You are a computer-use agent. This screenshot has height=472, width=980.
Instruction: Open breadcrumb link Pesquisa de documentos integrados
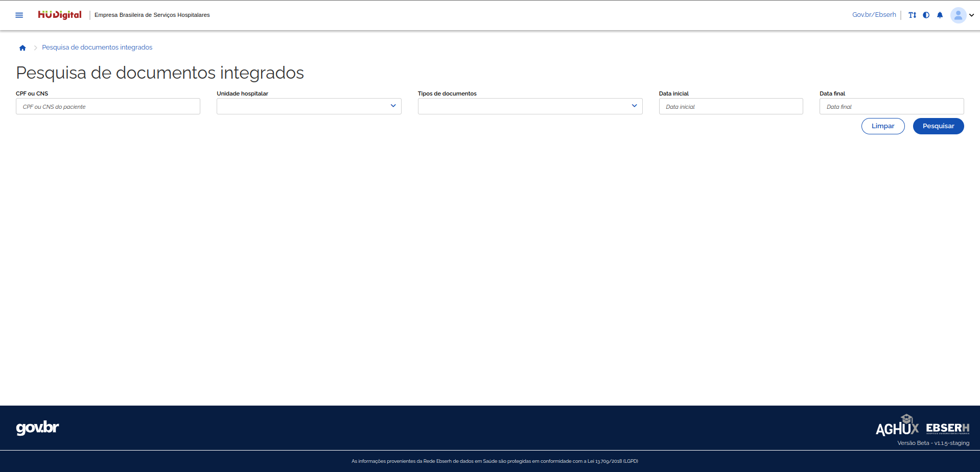point(97,48)
